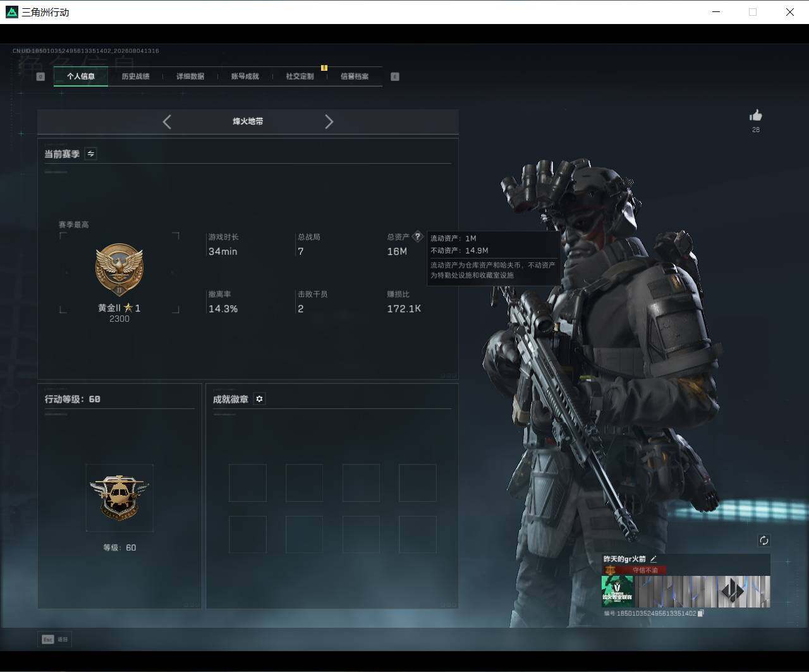Screen dimensions: 809x672
Task: Switch to the 历史战绩 tab
Action: point(135,76)
